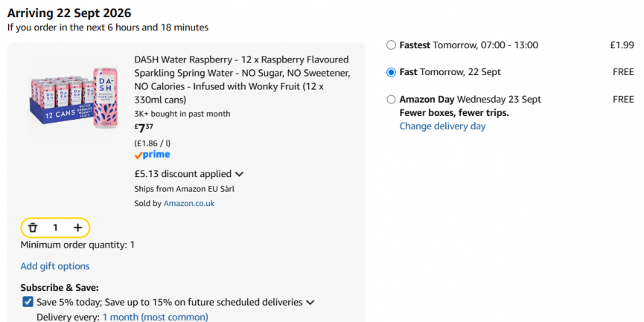Choose the Amazon Day Wednesday 23 Sept option
This screenshot has width=644, height=322.
391,99
